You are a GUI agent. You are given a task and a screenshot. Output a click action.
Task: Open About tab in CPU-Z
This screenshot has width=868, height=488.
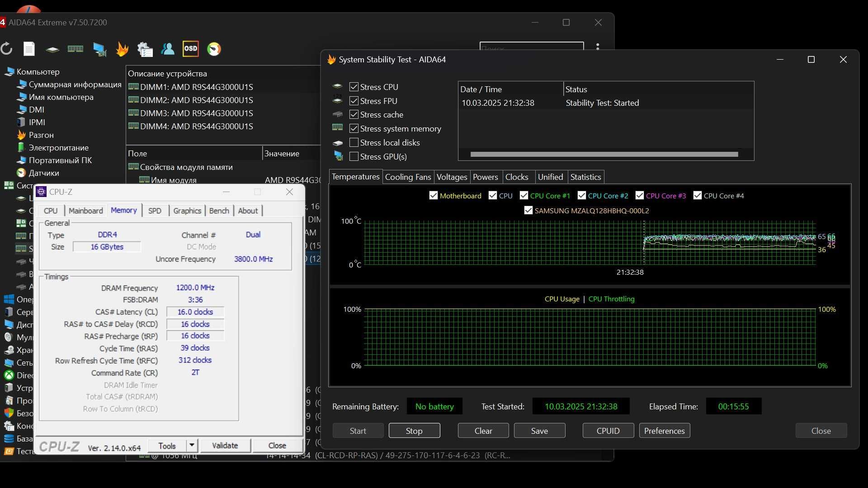tap(248, 211)
